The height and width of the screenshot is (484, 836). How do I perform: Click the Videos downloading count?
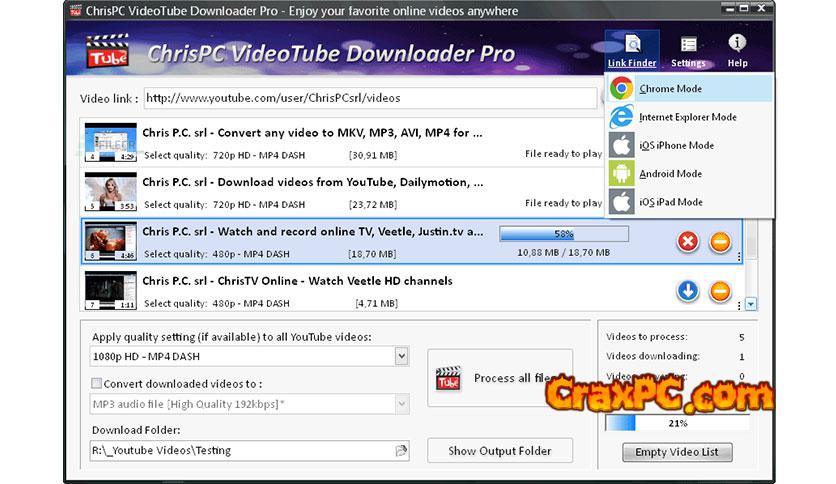(x=742, y=357)
